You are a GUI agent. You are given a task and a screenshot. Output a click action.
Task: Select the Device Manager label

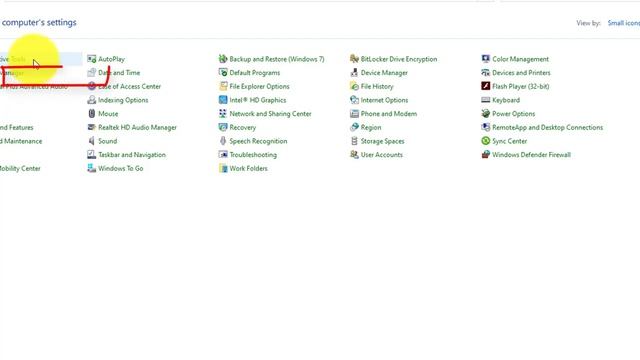coord(384,73)
